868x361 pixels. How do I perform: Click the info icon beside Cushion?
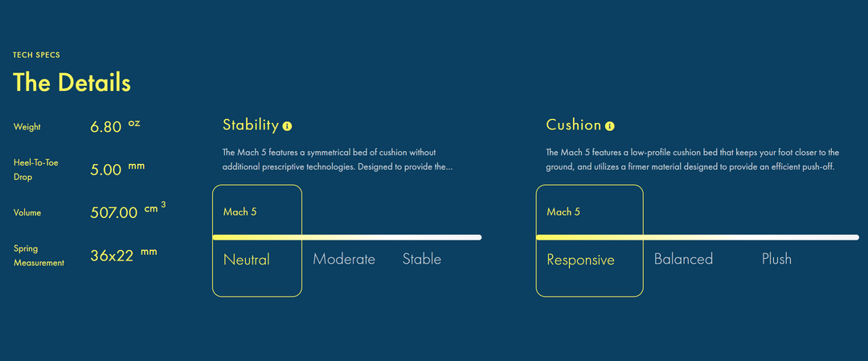point(610,126)
